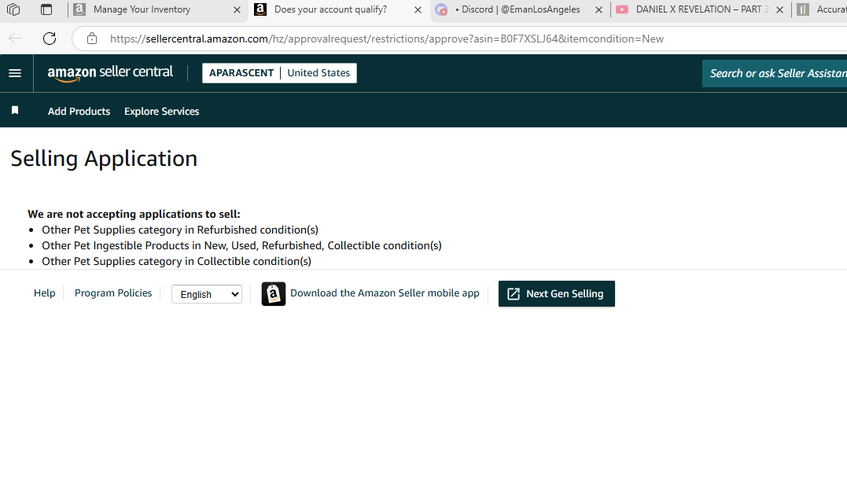This screenshot has width=847, height=504.
Task: Reload the page with the refresh icon
Action: tap(50, 39)
